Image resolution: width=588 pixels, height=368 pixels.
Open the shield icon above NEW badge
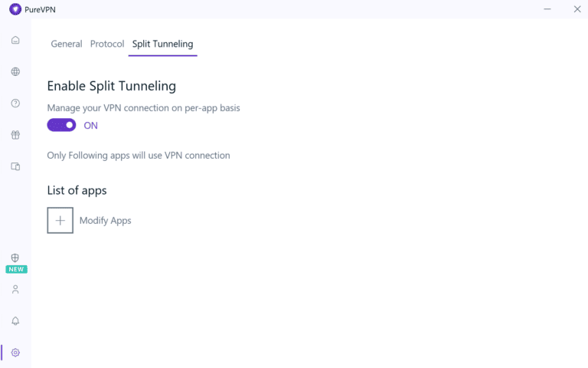[15, 258]
